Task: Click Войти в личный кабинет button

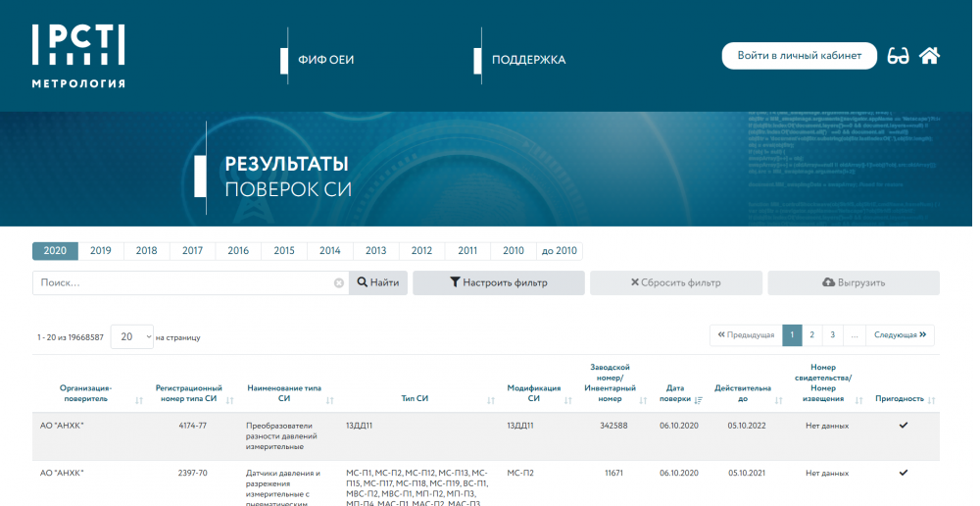Action: pyautogui.click(x=799, y=56)
